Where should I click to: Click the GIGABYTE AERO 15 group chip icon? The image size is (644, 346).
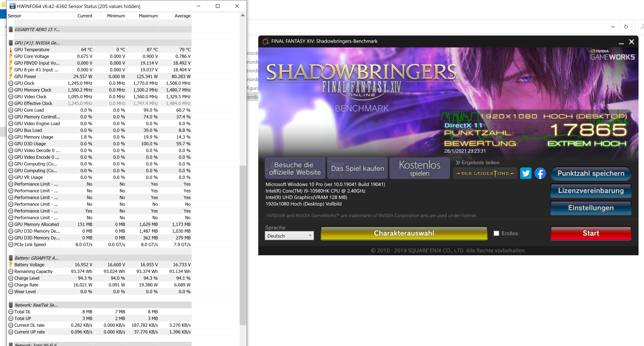pyautogui.click(x=11, y=29)
